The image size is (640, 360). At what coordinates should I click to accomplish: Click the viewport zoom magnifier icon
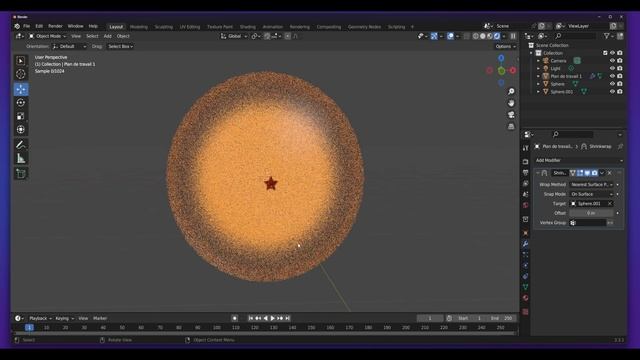coord(511,91)
